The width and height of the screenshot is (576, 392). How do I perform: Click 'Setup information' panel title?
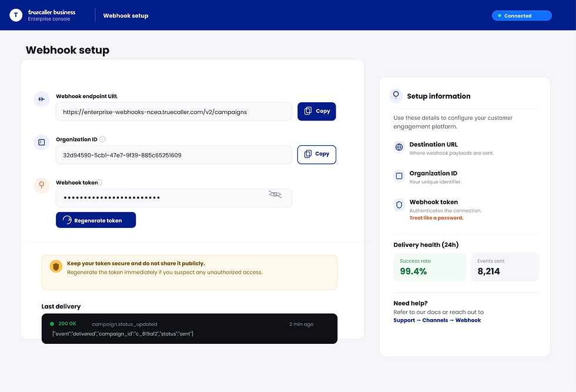[x=438, y=96]
